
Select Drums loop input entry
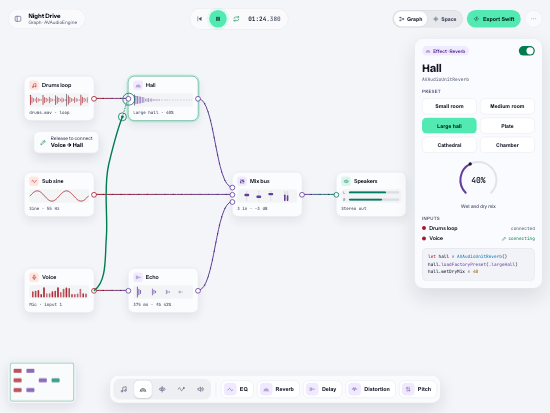(x=478, y=228)
